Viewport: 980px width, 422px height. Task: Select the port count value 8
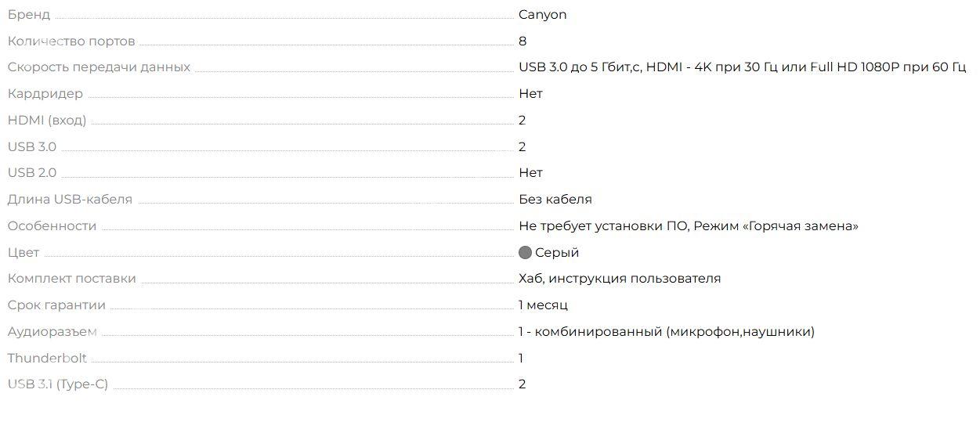coord(523,41)
